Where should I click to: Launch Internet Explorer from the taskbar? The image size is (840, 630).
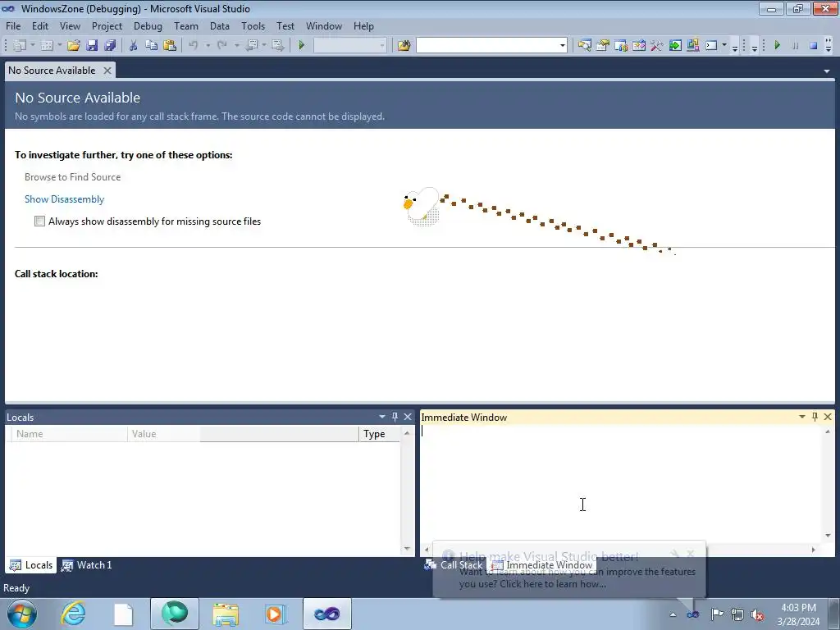pyautogui.click(x=73, y=614)
